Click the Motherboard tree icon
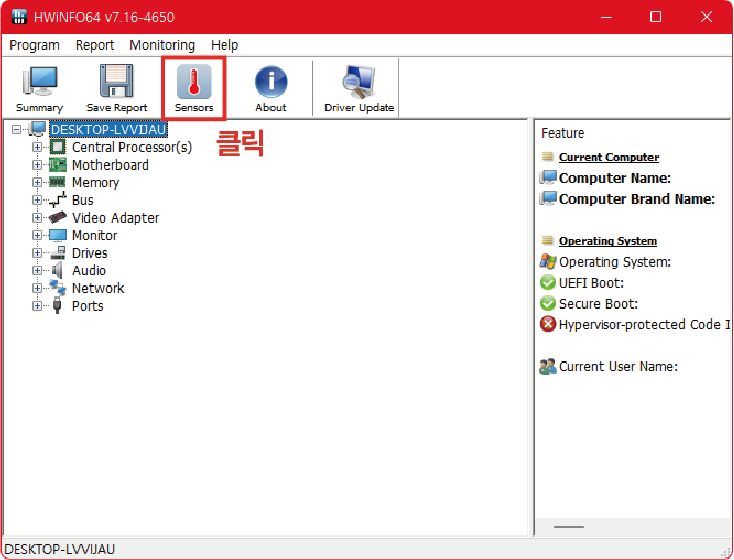The width and height of the screenshot is (734, 560). 58,165
